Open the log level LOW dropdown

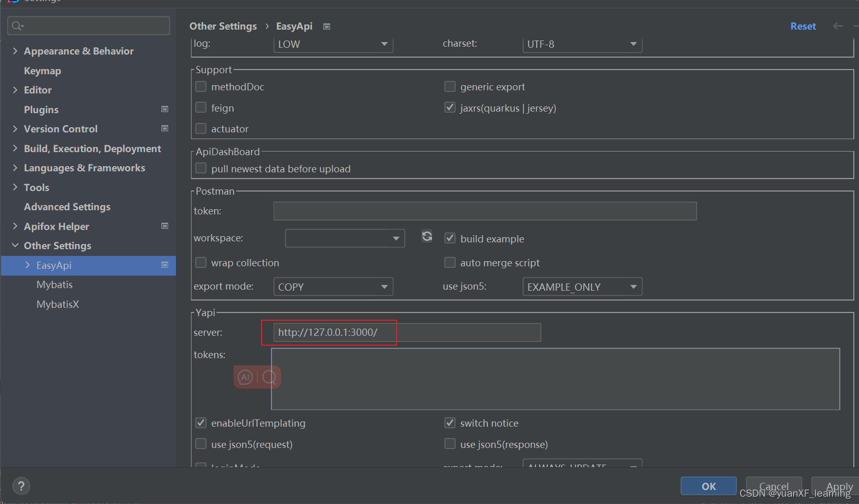[x=333, y=44]
